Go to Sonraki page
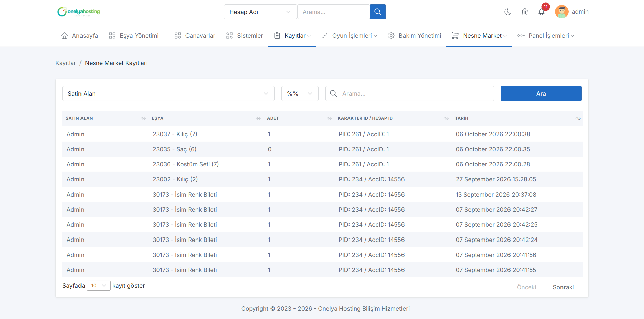This screenshot has height=319, width=644. 563,287
